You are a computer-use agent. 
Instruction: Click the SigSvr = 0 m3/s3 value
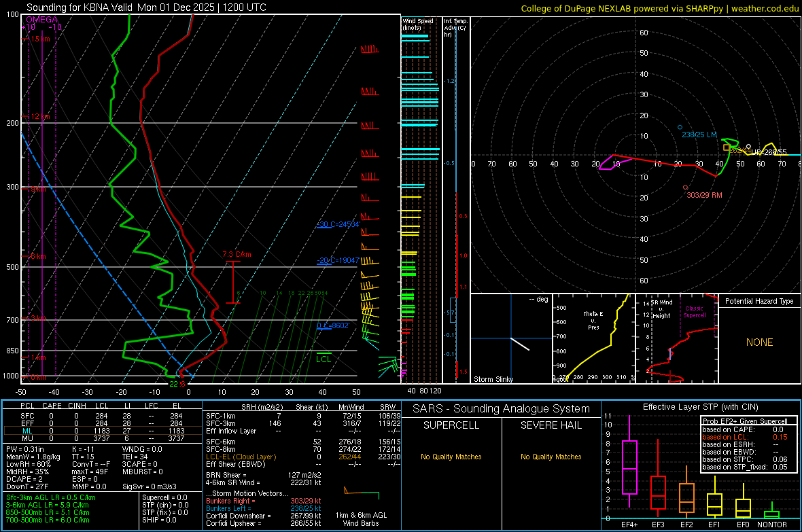click(x=150, y=486)
